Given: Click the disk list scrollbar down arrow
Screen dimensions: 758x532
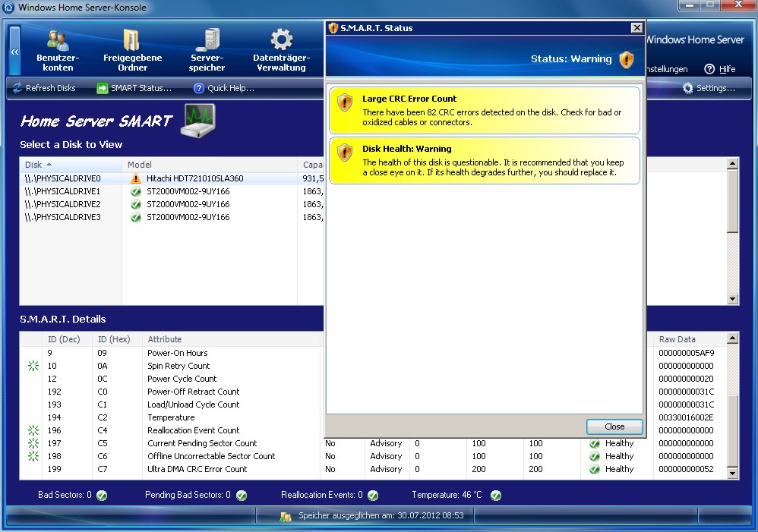Looking at the screenshot, I should [x=732, y=299].
